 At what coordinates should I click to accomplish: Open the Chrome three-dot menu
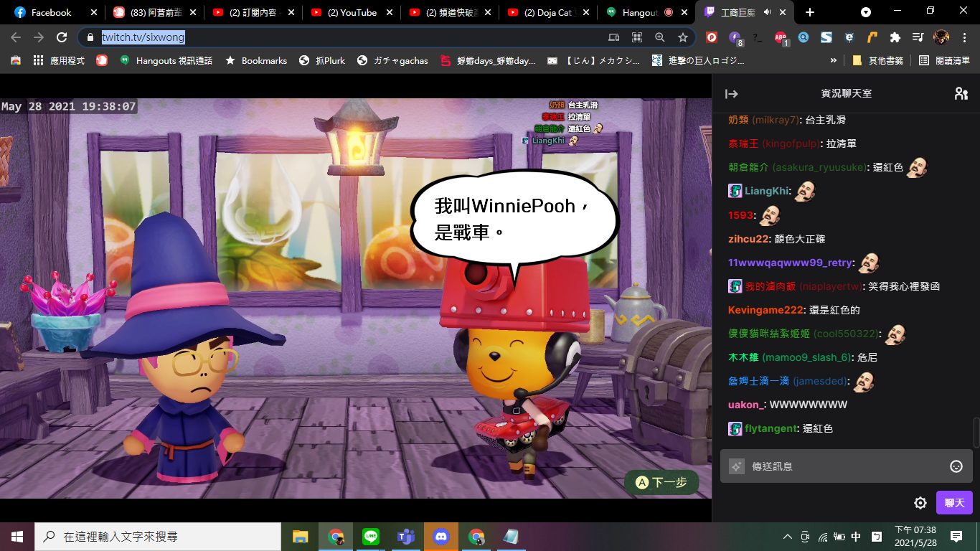point(965,37)
